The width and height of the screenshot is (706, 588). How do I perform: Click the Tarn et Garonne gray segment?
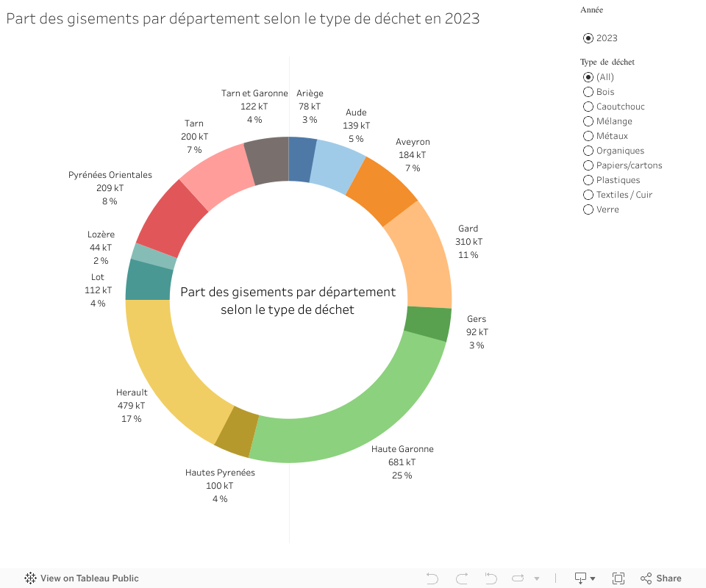pos(268,160)
